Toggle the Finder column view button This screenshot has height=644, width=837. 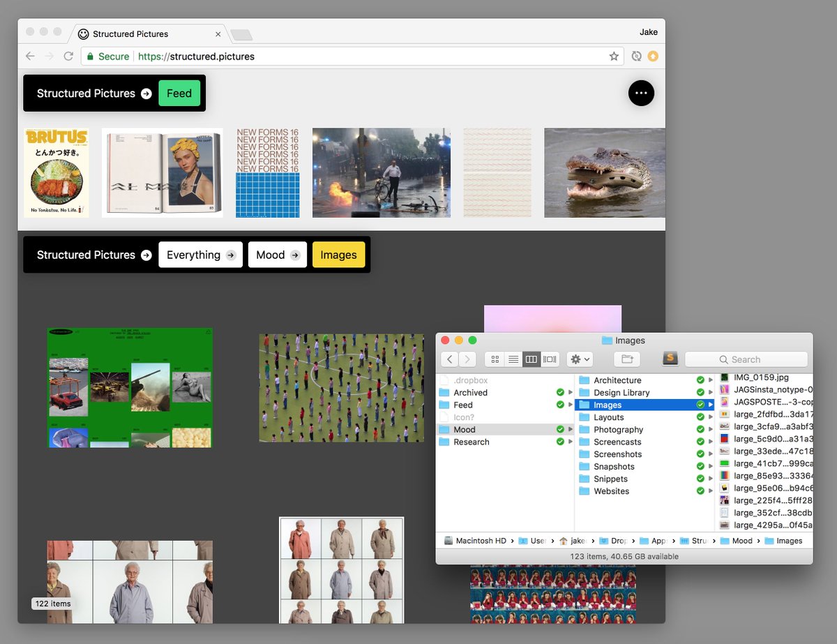point(531,359)
